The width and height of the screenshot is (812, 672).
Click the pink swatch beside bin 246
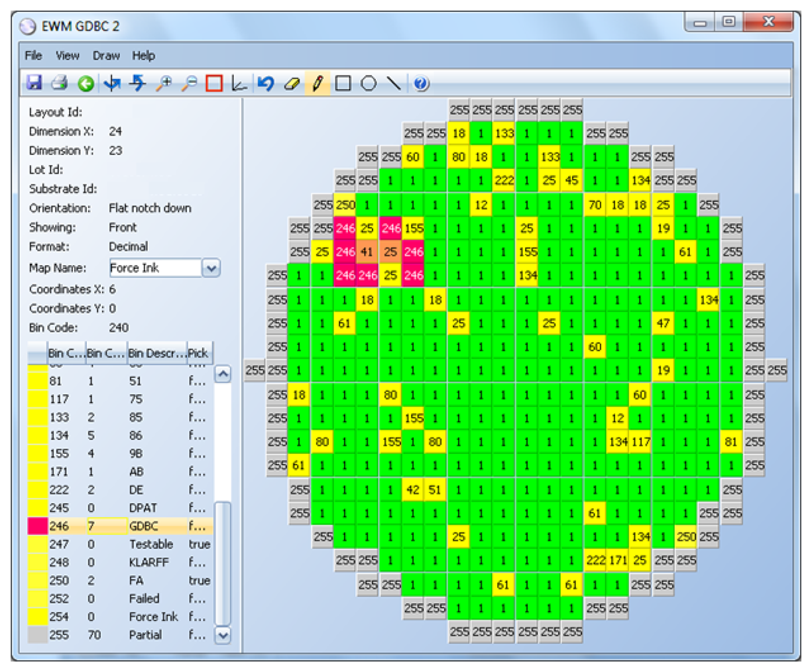[37, 526]
